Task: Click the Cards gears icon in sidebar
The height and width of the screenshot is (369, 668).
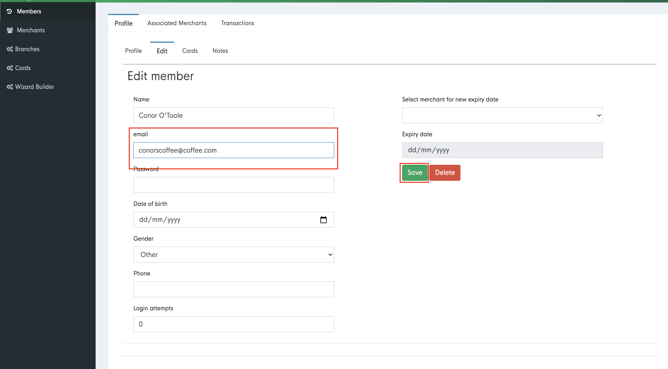Action: point(10,68)
